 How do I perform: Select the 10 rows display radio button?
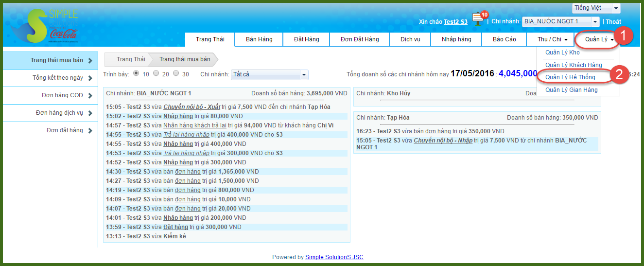point(136,73)
